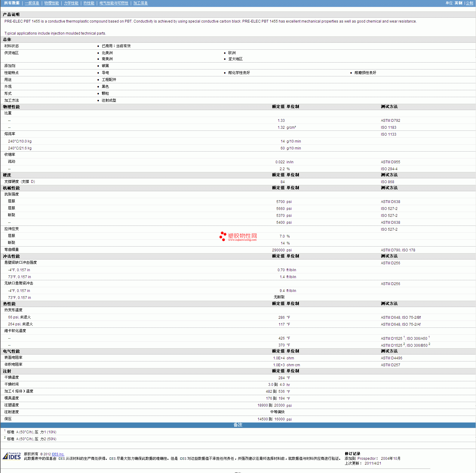
Task: Click the 备注 notes header bar
Action: click(238, 425)
